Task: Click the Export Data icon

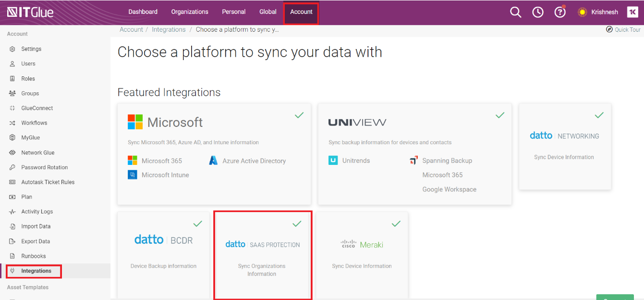Action: pyautogui.click(x=12, y=241)
